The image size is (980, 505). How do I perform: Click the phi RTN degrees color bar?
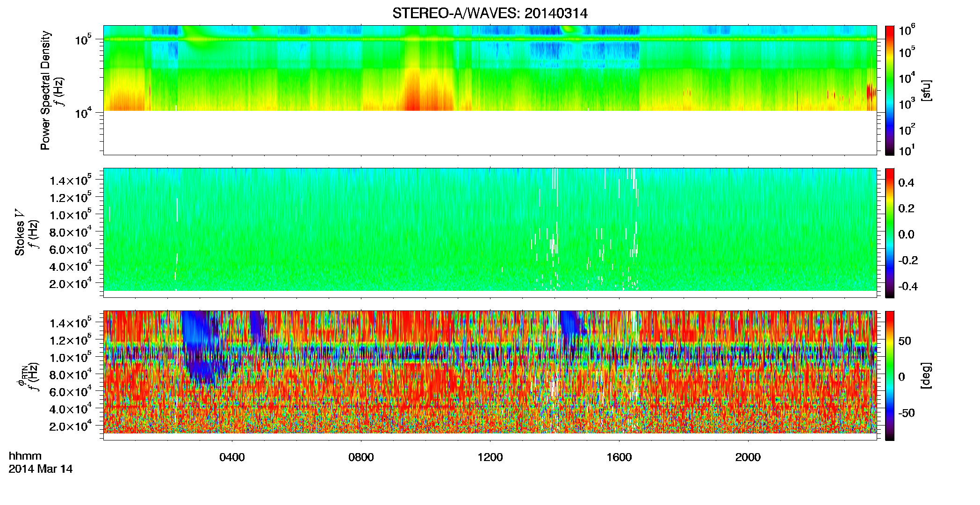tap(890, 375)
